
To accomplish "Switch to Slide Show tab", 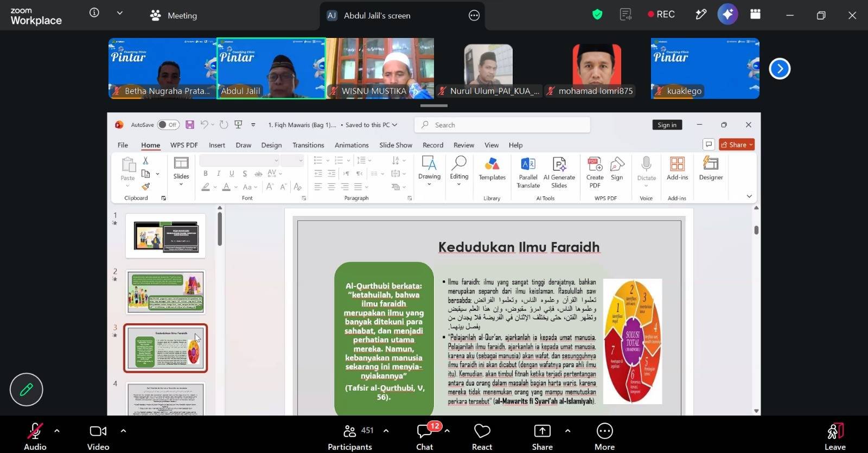I will [395, 145].
